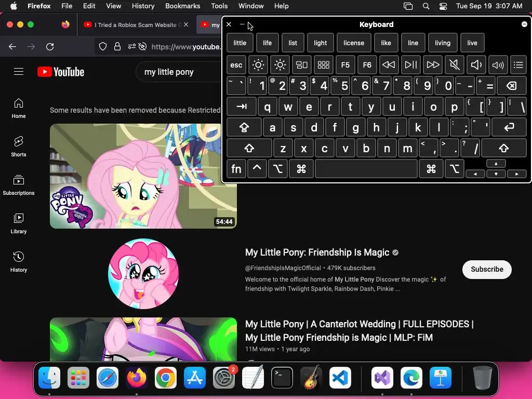The width and height of the screenshot is (532, 399).
Task: Toggle the left shift key
Action: [249, 148]
